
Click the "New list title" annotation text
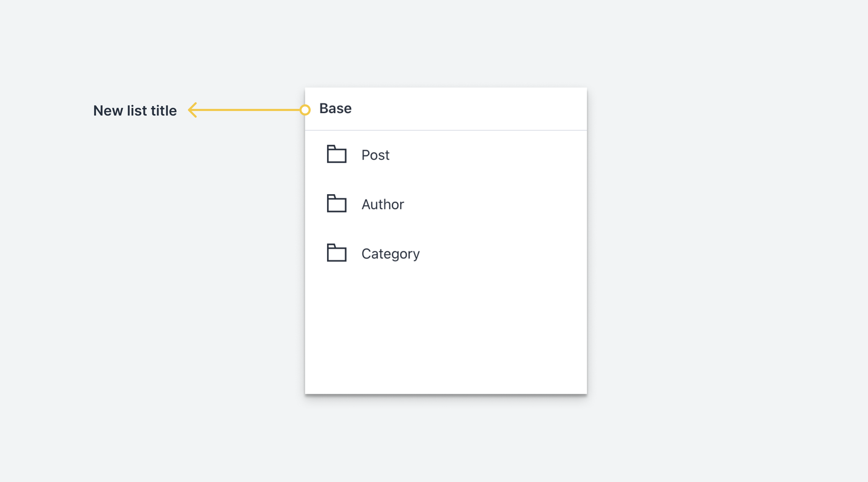135,111
